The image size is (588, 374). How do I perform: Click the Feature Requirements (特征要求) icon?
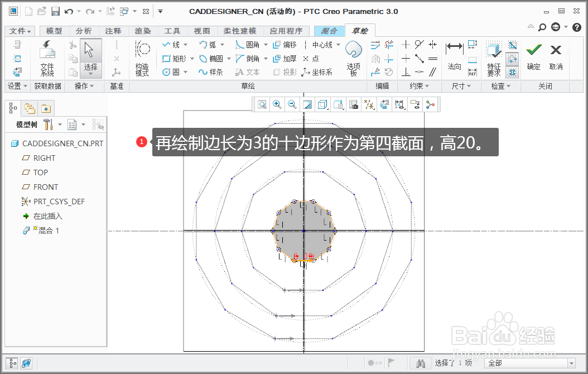tap(494, 59)
